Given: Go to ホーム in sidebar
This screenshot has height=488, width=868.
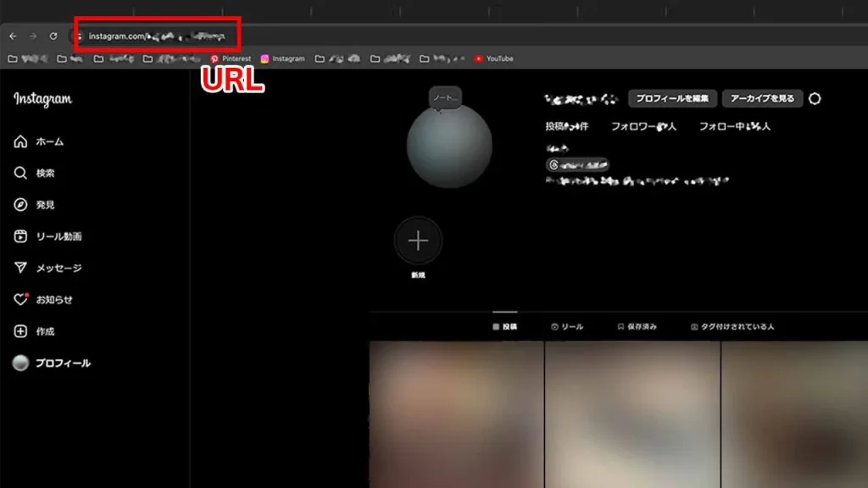Looking at the screenshot, I should coord(39,141).
